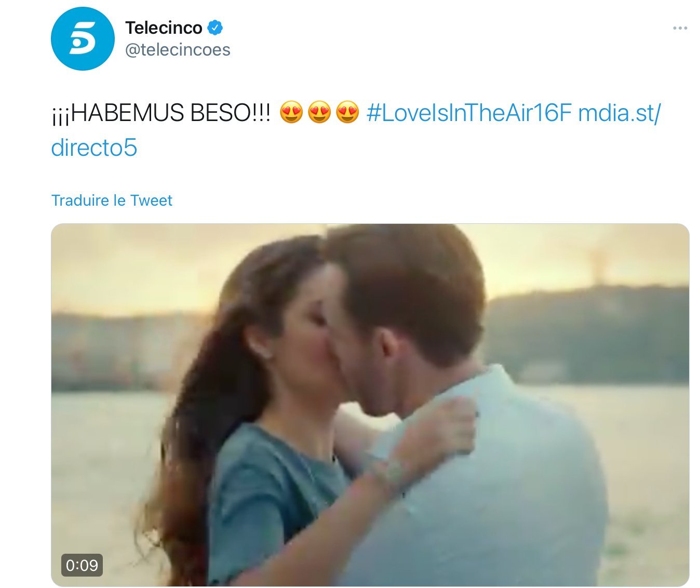
Task: Follow the mdia.st/ link beside the hashtag
Action: pyautogui.click(x=620, y=113)
